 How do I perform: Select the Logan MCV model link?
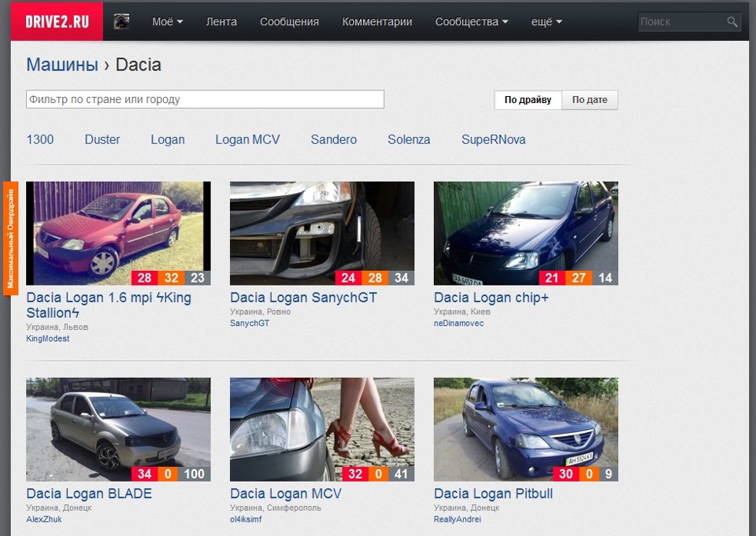pyautogui.click(x=247, y=140)
